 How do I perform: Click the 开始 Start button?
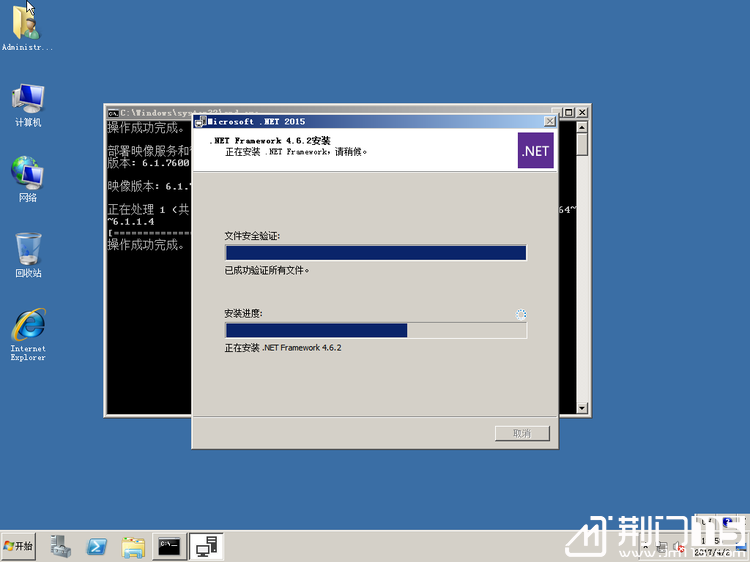[18, 546]
